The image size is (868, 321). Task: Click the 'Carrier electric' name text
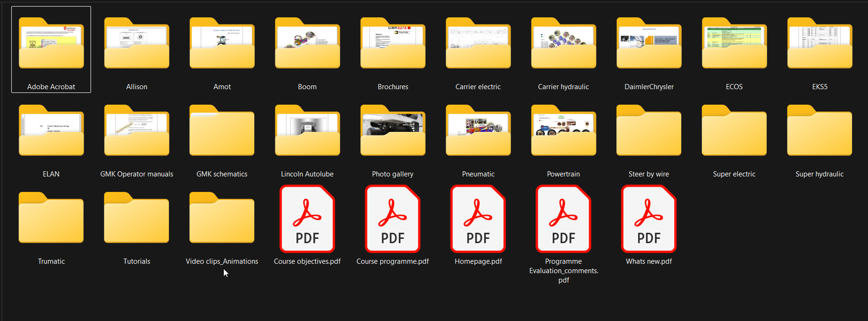[x=478, y=87]
